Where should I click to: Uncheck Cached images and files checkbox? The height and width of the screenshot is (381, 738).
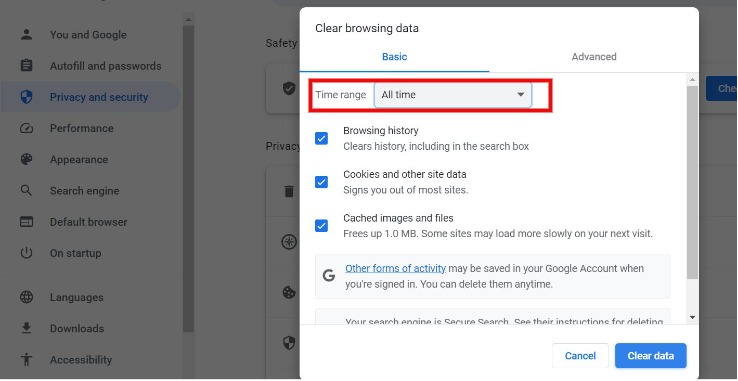[x=321, y=226]
